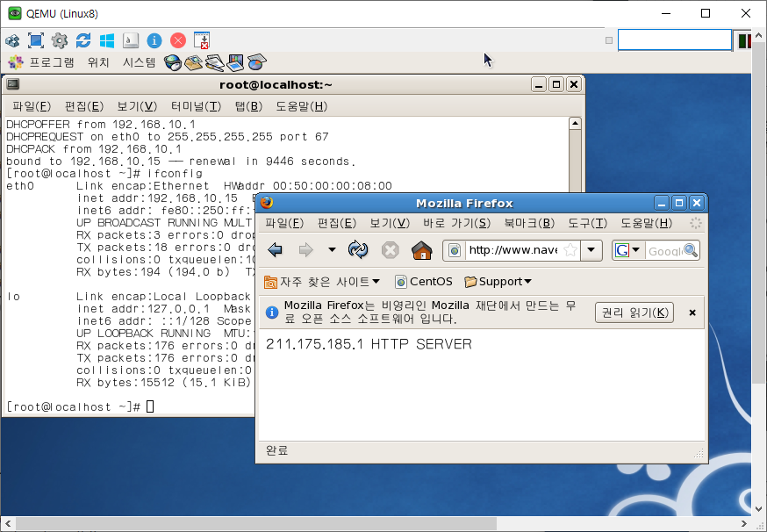
Task: Open terminal 도움말(H) menu
Action: coord(301,106)
